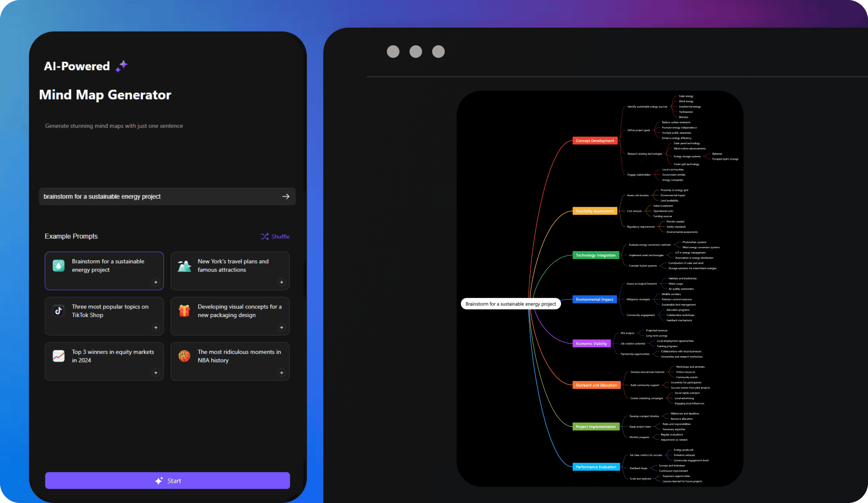Screen dimensions: 868x503
Task: Click the arrow submit icon in input field
Action: tap(286, 197)
